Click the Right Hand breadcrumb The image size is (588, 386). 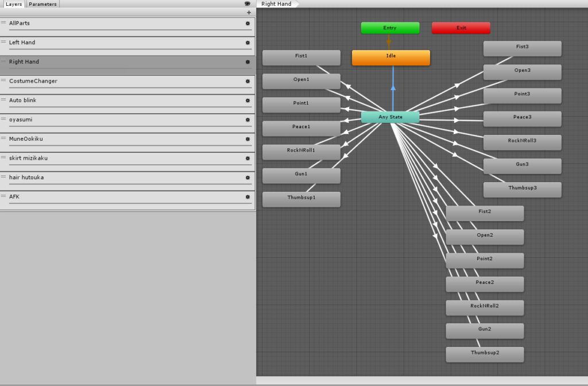point(276,4)
